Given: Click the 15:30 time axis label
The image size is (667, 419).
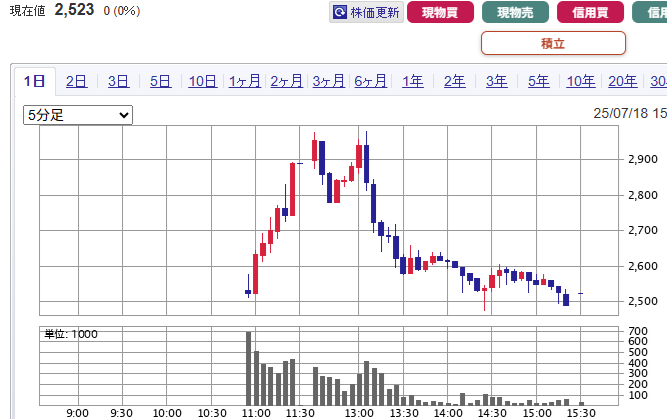Looking at the screenshot, I should (581, 413).
